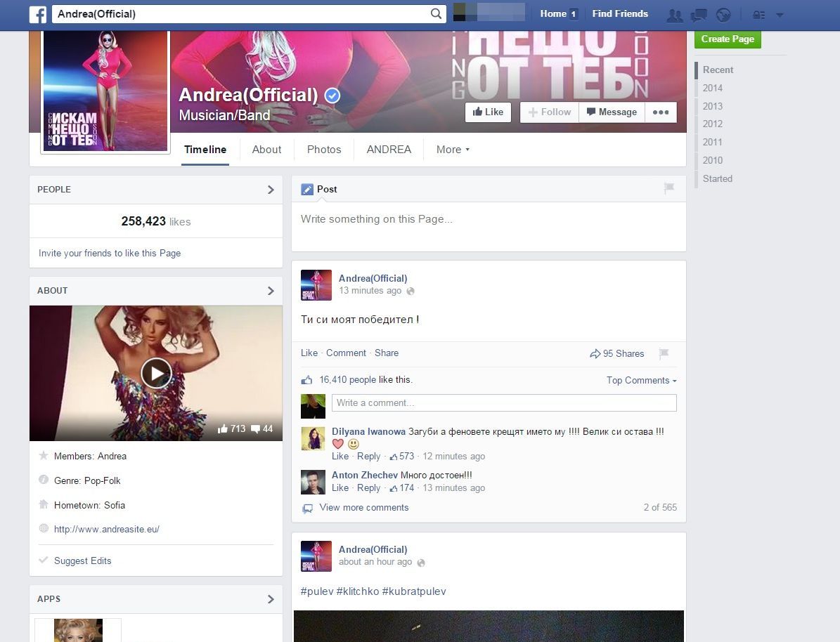The height and width of the screenshot is (642, 840).
Task: Click the verified page badge
Action: [332, 96]
